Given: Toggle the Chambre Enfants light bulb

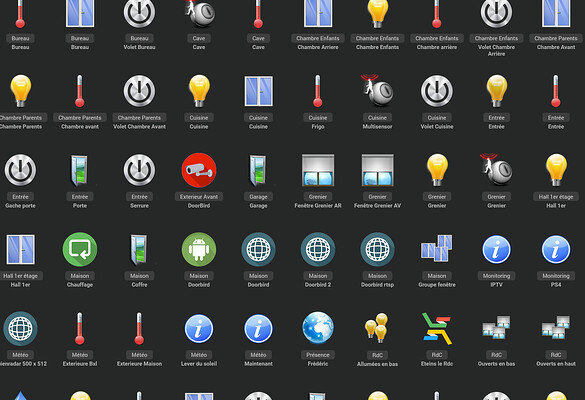Looking at the screenshot, I should (x=378, y=14).
